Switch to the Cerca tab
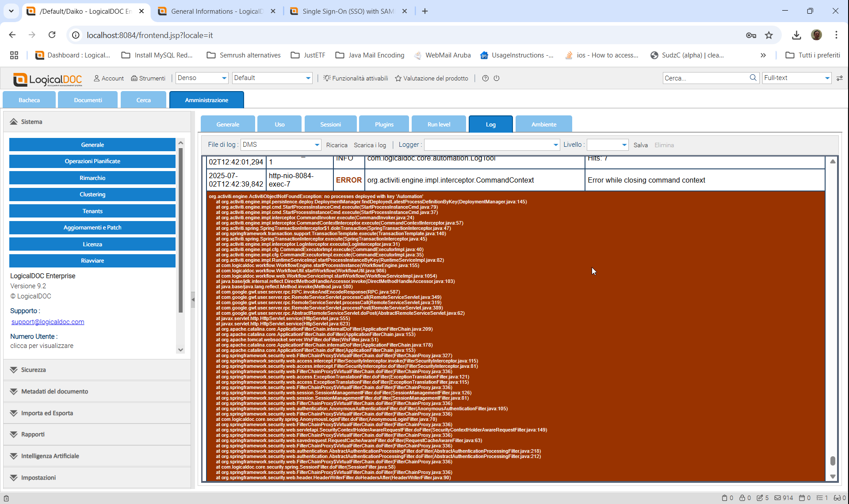 (x=143, y=100)
